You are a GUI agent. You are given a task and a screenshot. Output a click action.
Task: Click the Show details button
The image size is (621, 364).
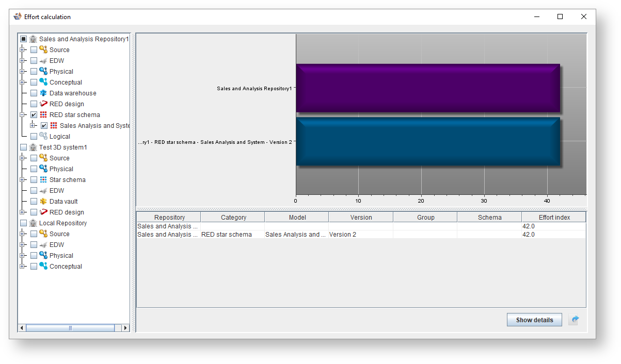[x=534, y=320]
